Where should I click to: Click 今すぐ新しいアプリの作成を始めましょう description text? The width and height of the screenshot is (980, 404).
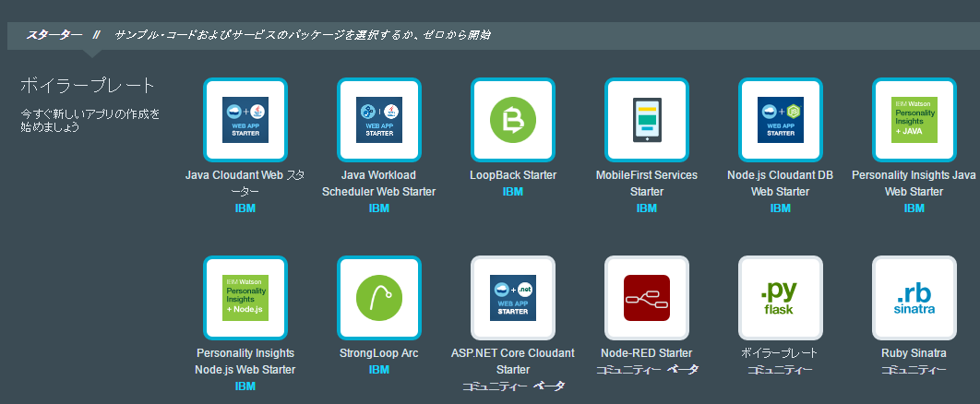point(90,121)
